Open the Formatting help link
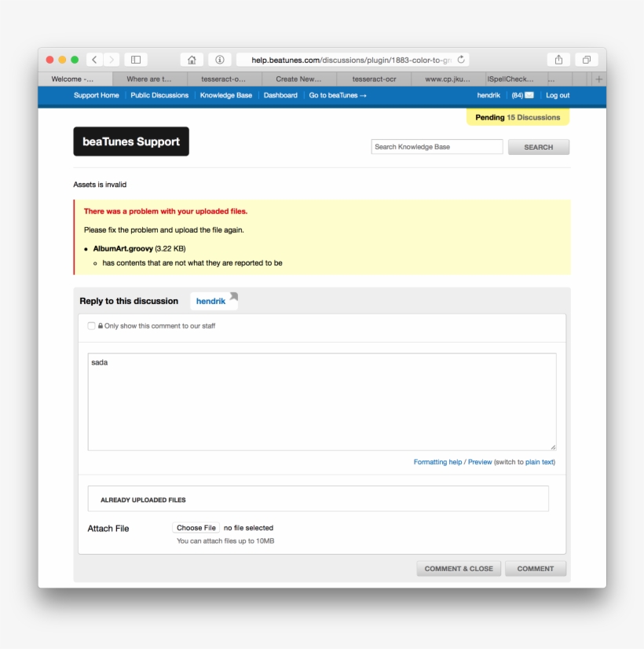This screenshot has height=649, width=644. 437,462
